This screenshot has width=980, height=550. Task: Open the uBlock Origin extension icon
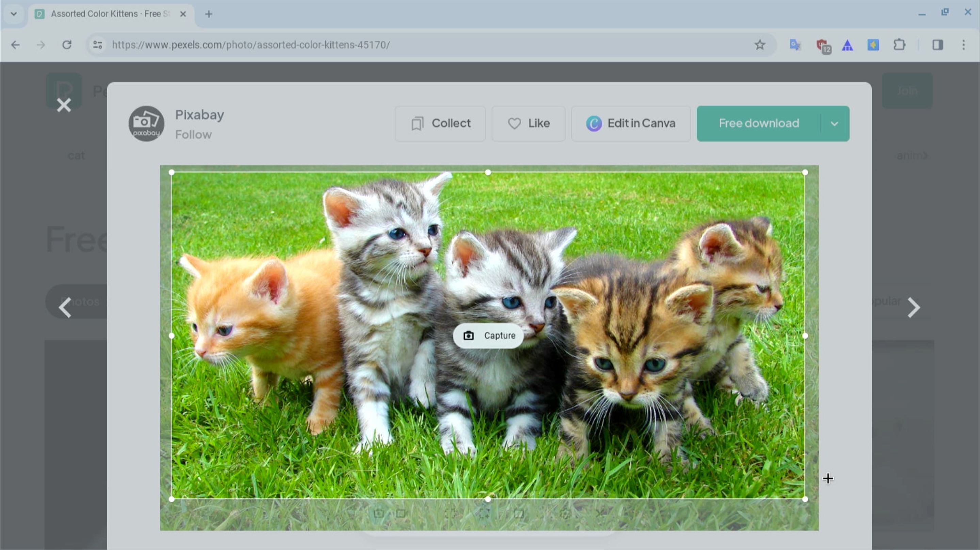click(x=822, y=45)
